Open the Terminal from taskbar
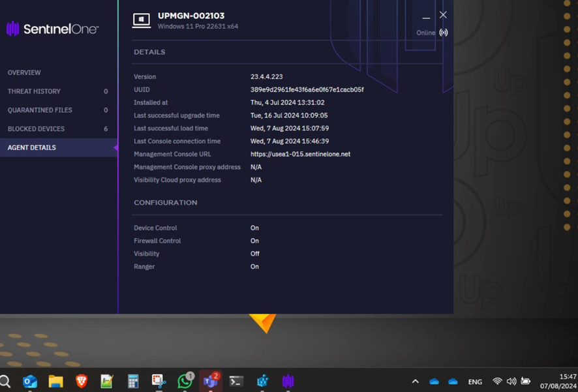The image size is (578, 392). point(236,382)
